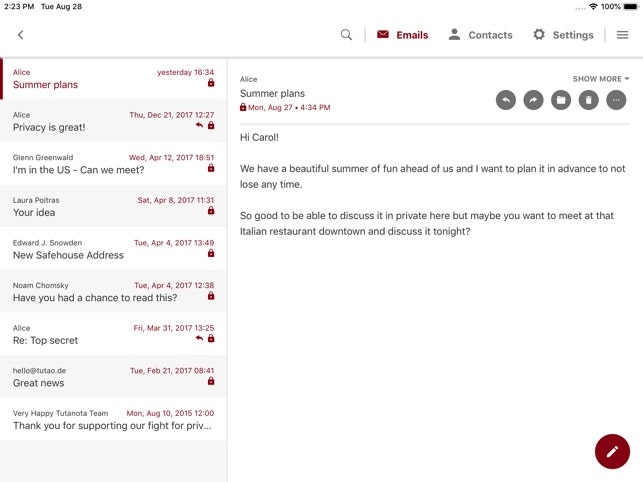
Task: Open the Settings tab
Action: pos(563,35)
